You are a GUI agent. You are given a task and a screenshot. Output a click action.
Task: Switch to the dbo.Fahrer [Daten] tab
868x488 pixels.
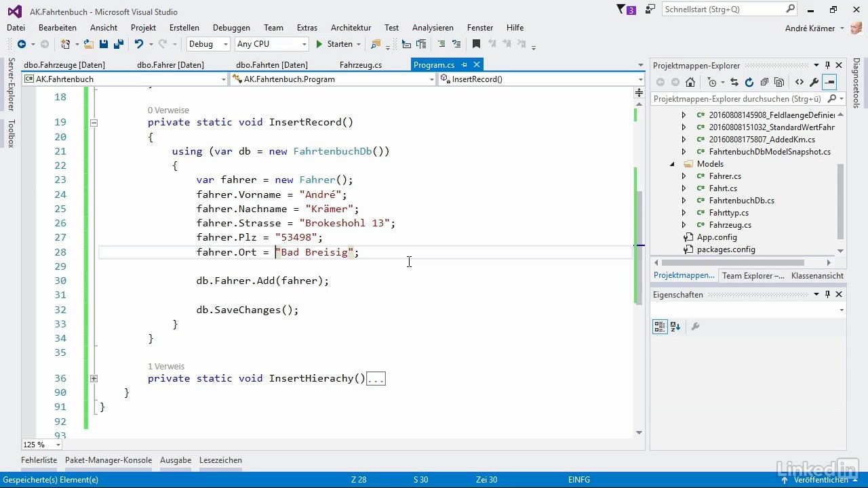pos(170,65)
